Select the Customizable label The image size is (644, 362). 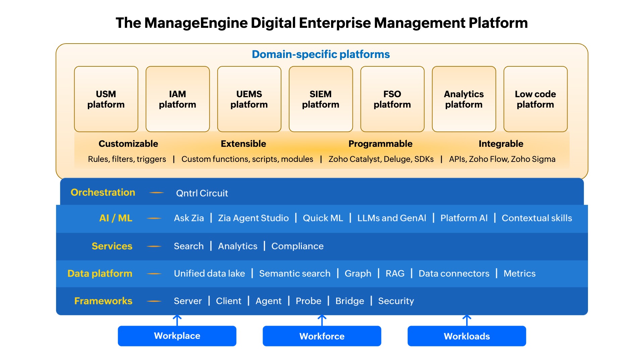[128, 143]
